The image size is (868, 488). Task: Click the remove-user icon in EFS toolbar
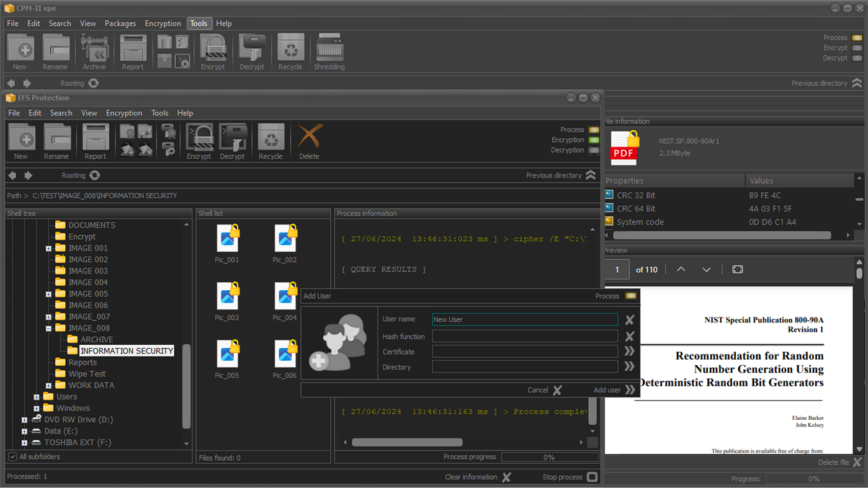pos(145,149)
